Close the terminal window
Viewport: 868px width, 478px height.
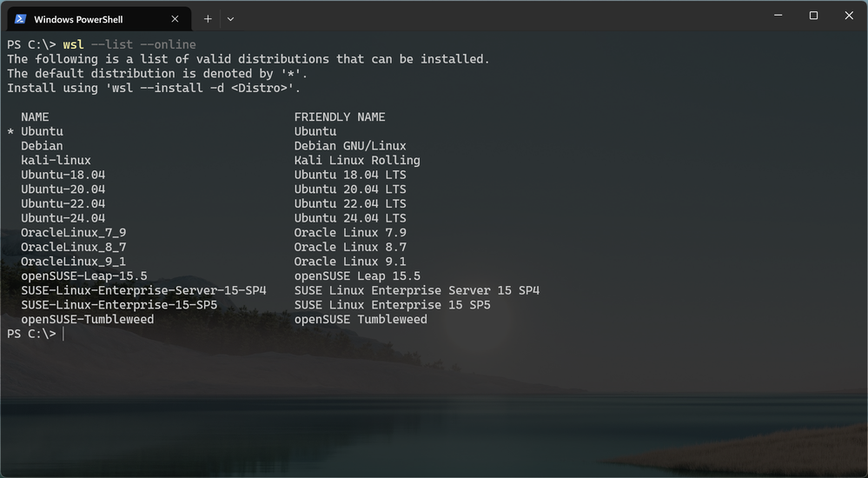(x=849, y=16)
